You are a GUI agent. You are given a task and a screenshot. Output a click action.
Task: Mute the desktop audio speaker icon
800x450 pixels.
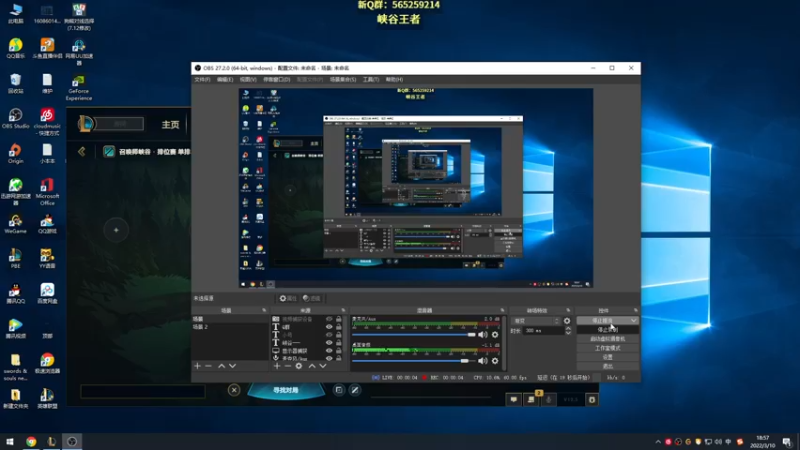coord(482,361)
